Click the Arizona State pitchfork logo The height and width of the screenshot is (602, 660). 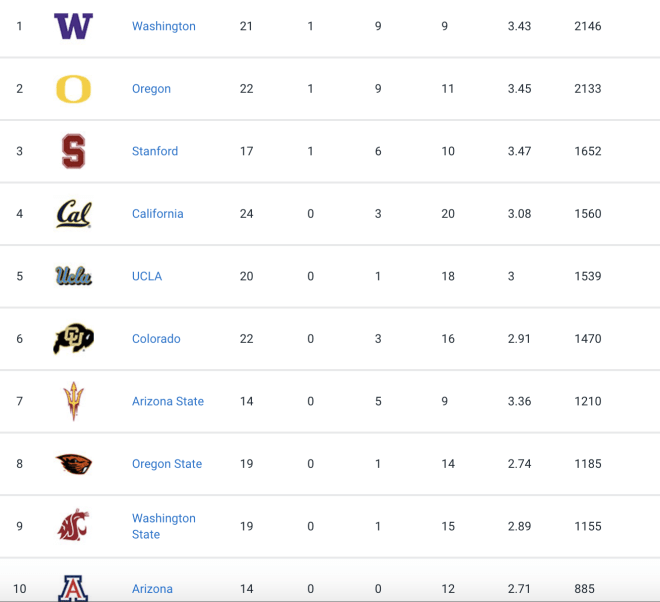[x=74, y=401]
